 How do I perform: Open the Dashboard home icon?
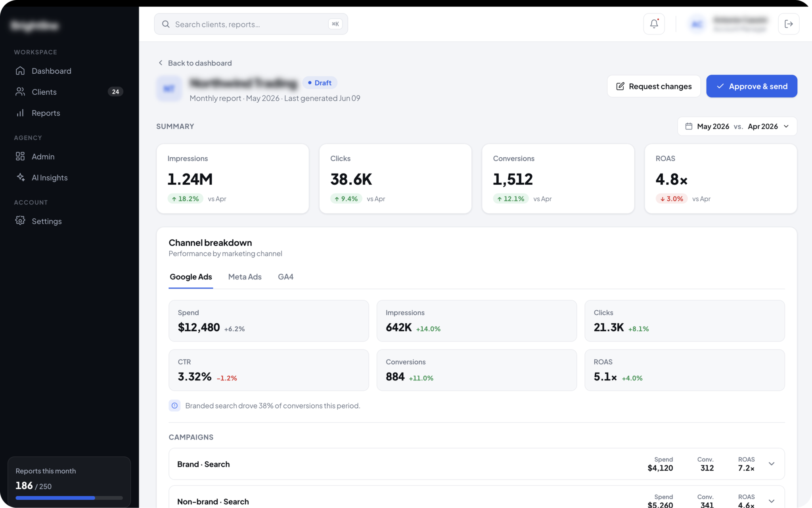tap(20, 71)
